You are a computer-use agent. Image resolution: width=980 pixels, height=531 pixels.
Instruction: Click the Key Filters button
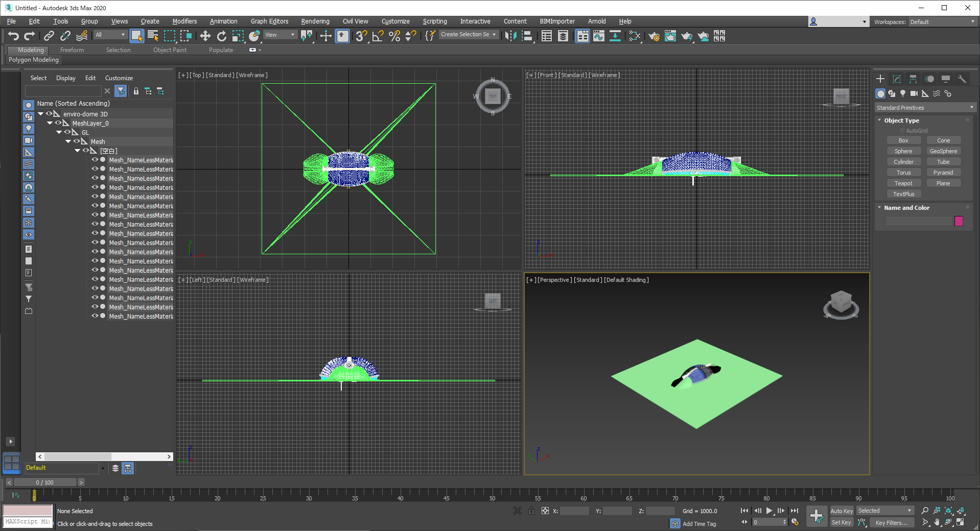pos(891,523)
